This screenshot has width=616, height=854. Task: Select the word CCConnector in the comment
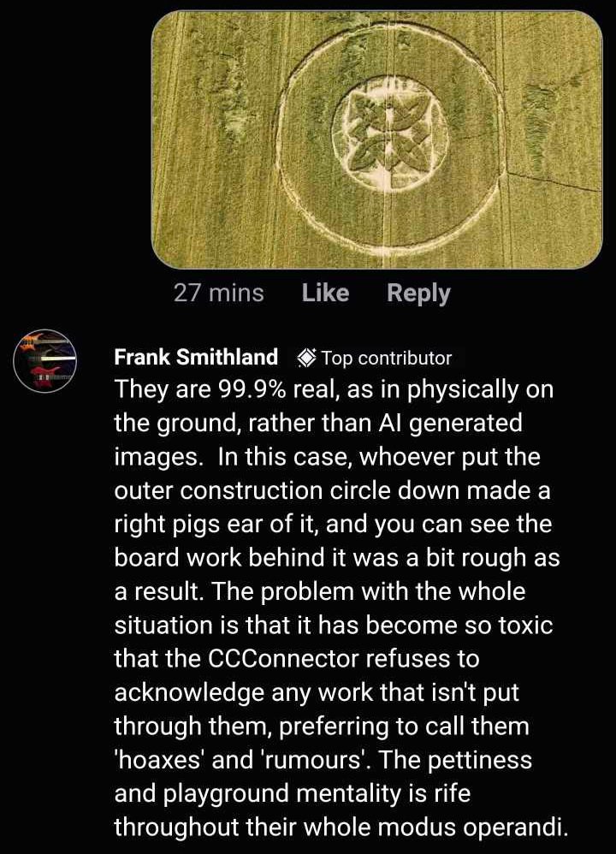click(284, 659)
